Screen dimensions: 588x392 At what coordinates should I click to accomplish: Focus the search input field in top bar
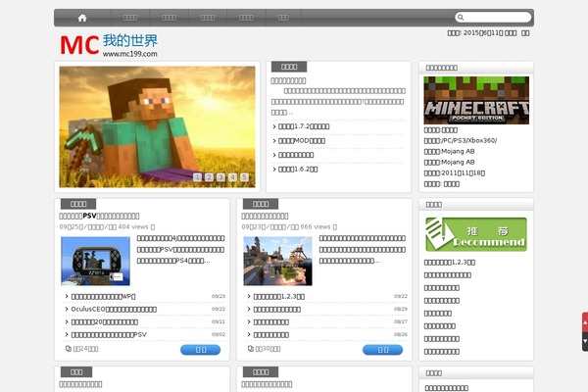[x=493, y=18]
